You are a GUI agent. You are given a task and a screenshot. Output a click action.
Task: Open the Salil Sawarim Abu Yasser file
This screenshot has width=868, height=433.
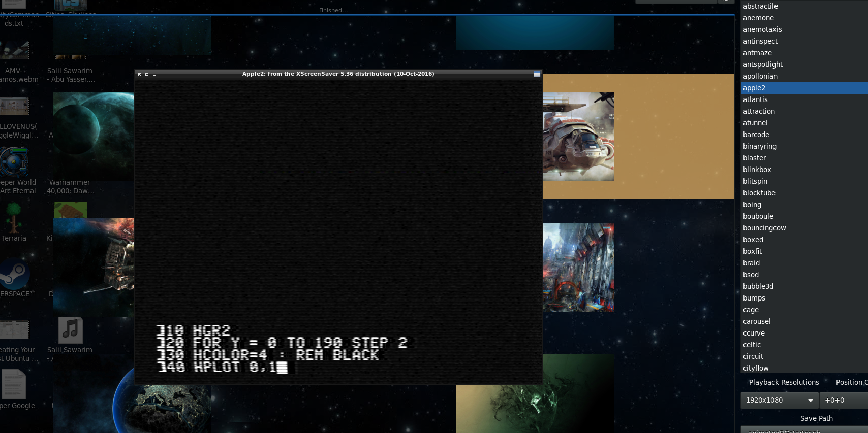(x=71, y=75)
